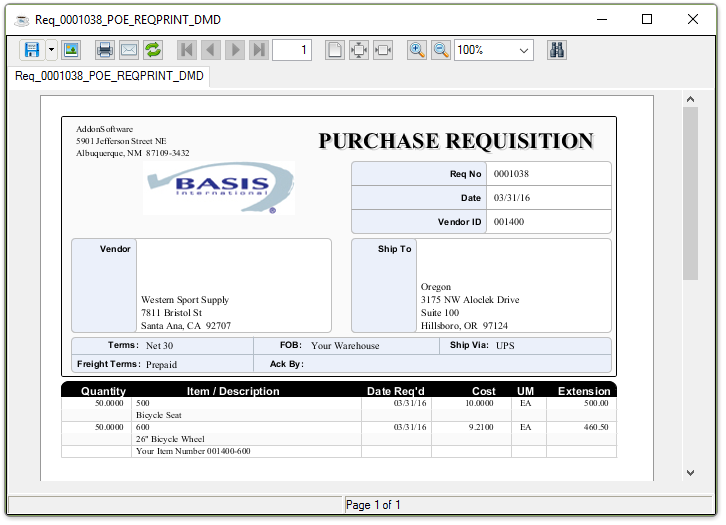Viewport: 726px width, 525px height.
Task: Open the save format dropdown arrow
Action: click(51, 50)
